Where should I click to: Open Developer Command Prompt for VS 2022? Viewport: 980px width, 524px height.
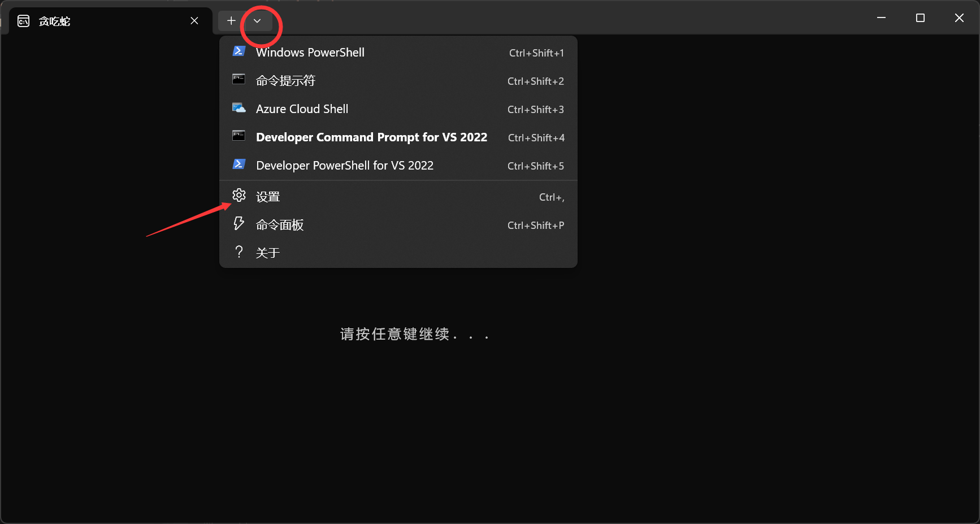point(398,137)
